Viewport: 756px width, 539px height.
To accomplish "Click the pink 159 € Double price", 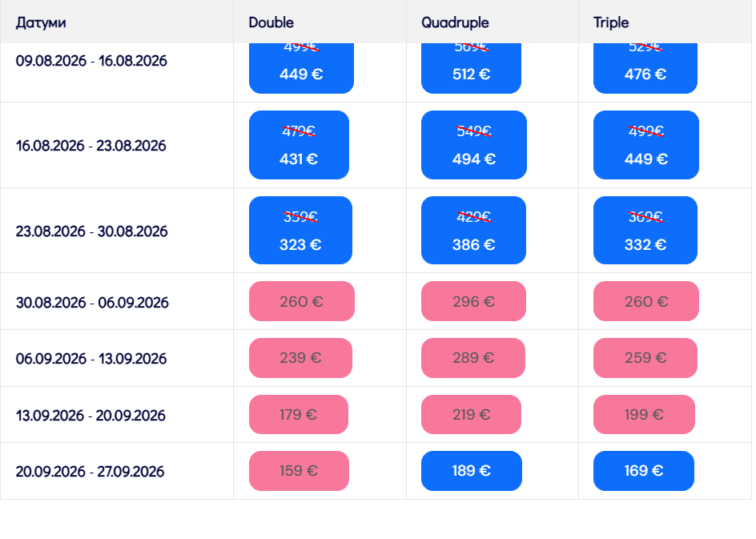I will [299, 471].
